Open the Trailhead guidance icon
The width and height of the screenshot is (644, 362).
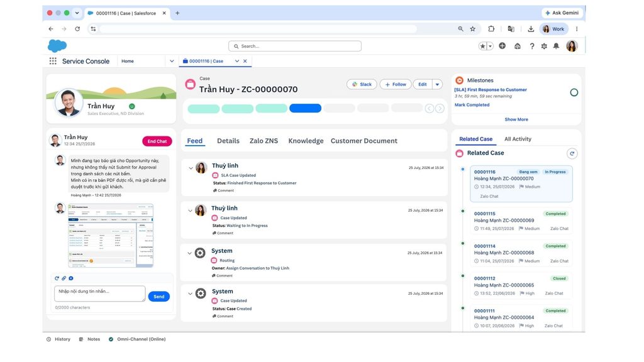coord(518,46)
